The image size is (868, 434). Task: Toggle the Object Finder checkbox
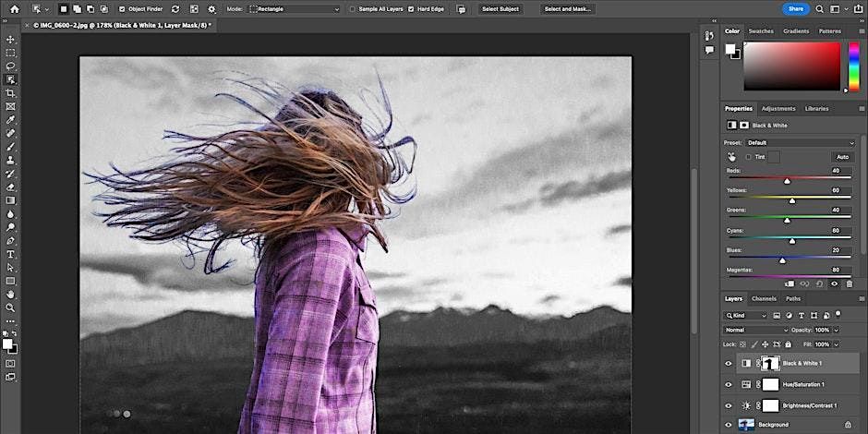[x=123, y=8]
